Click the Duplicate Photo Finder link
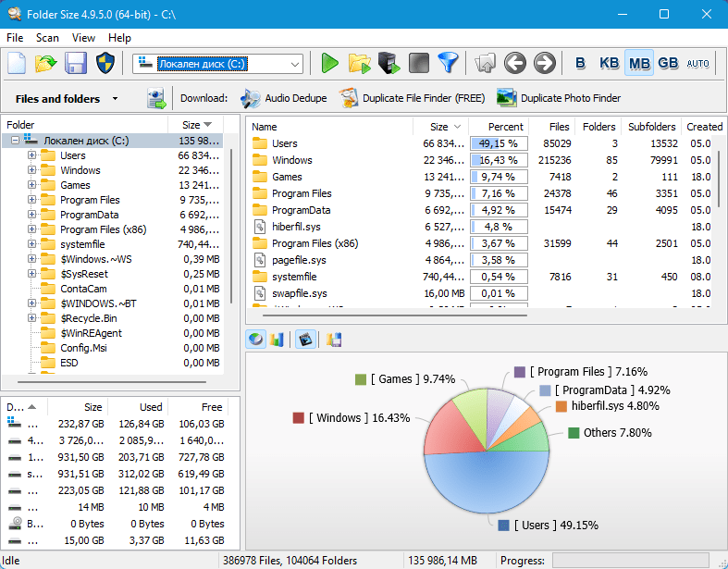Image resolution: width=728 pixels, height=569 pixels. click(571, 98)
